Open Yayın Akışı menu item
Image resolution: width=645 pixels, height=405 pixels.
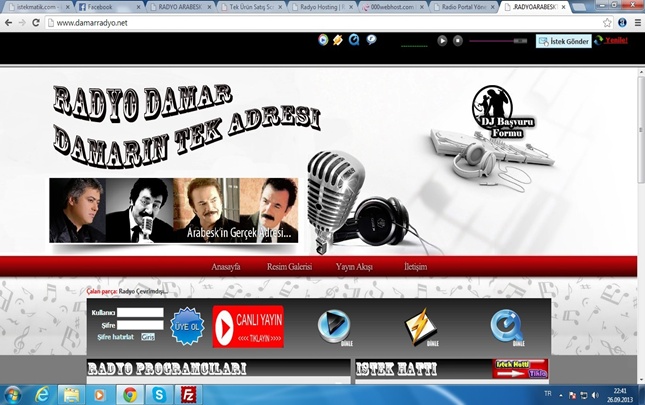(x=354, y=267)
